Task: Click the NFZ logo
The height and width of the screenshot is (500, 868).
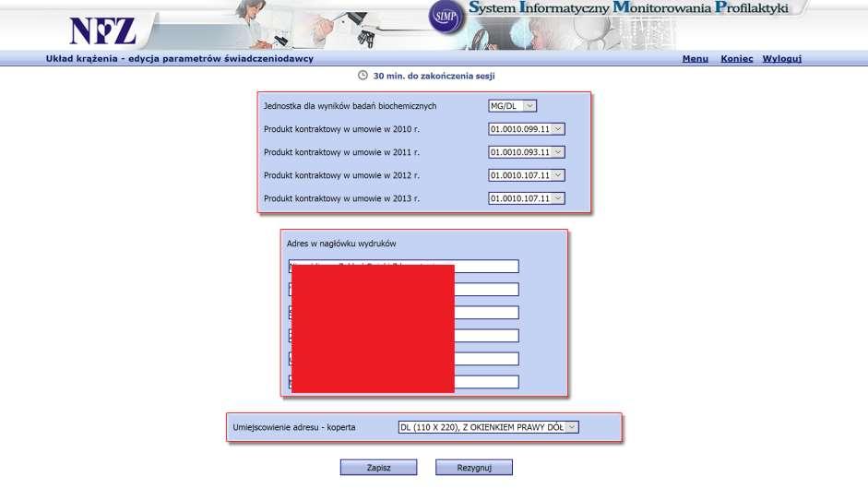Action: [x=102, y=31]
